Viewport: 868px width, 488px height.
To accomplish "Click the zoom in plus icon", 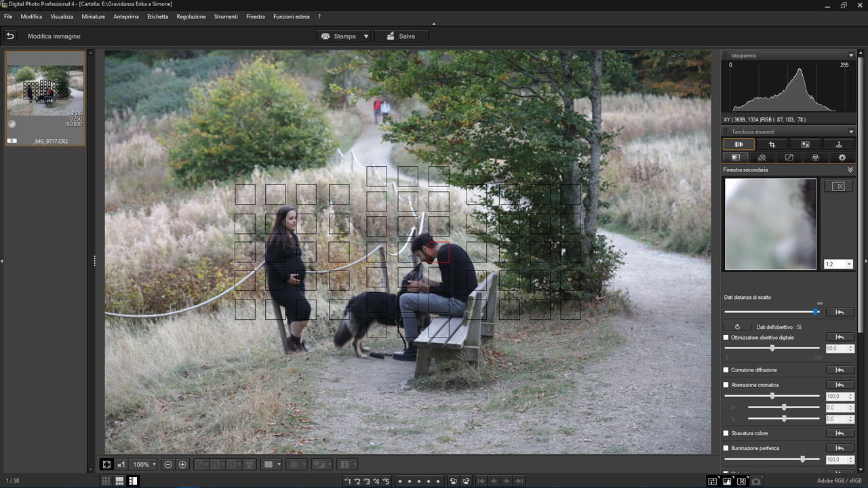I will click(182, 464).
